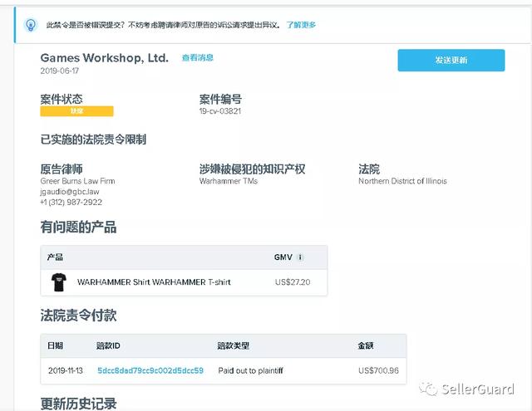Click the GMV value US$27.20
Viewport: 532px width, 411px height.
point(293,282)
